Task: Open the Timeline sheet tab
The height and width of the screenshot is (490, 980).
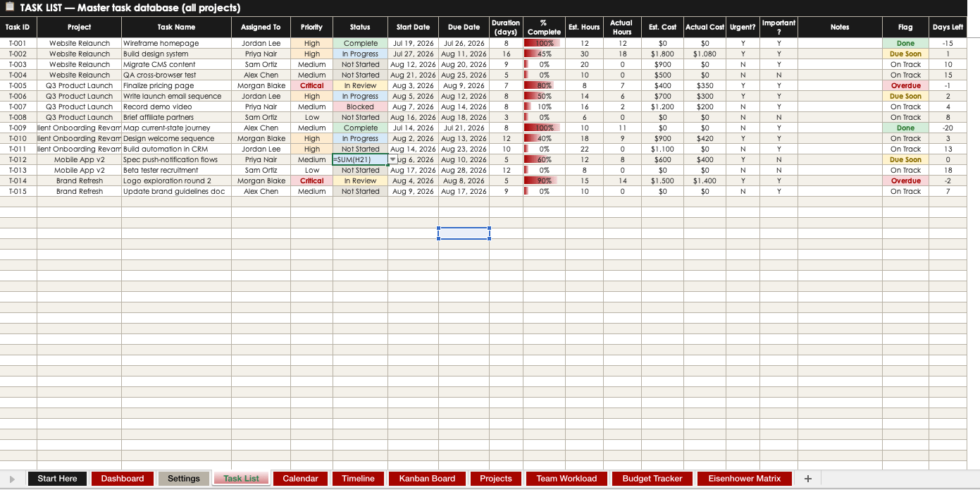Action: coord(358,479)
